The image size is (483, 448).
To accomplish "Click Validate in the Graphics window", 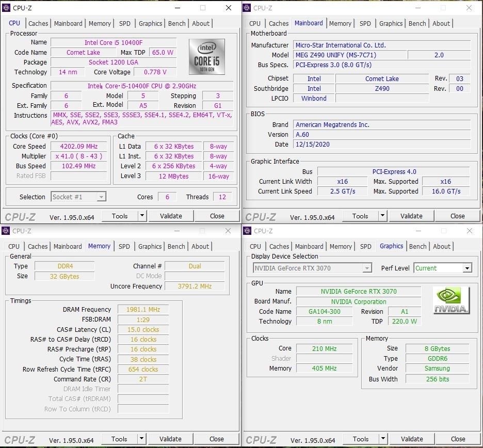I will [412, 439].
